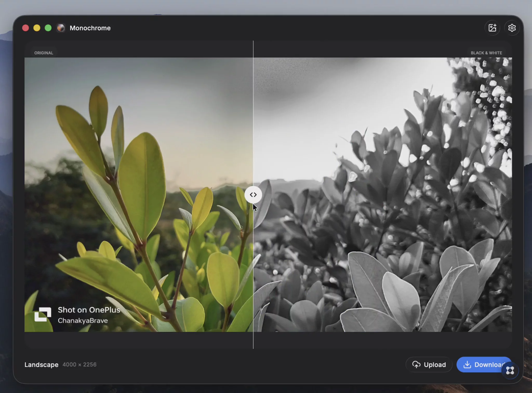Click the 4000 × 2256 dimensions text

79,364
